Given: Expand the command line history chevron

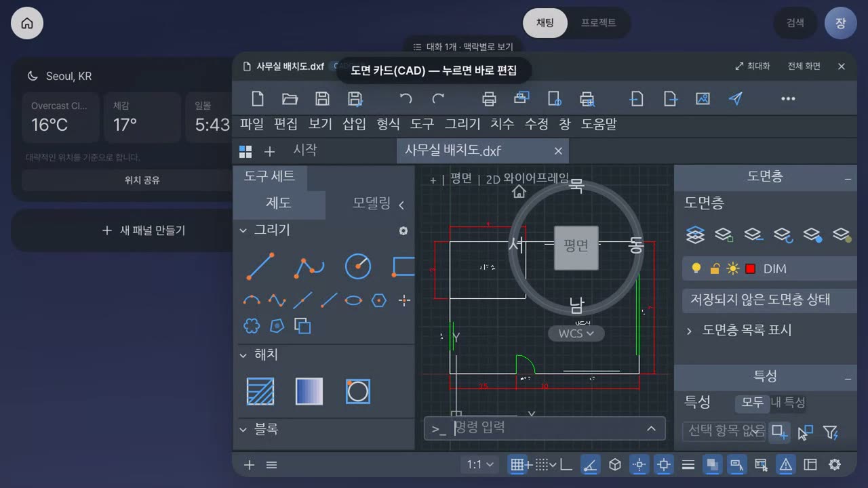Looking at the screenshot, I should coord(651,428).
